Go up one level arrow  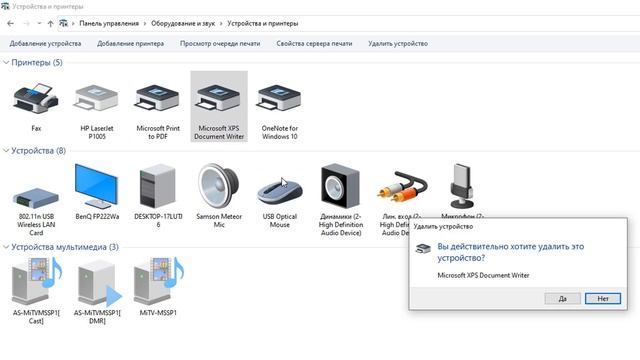point(51,24)
